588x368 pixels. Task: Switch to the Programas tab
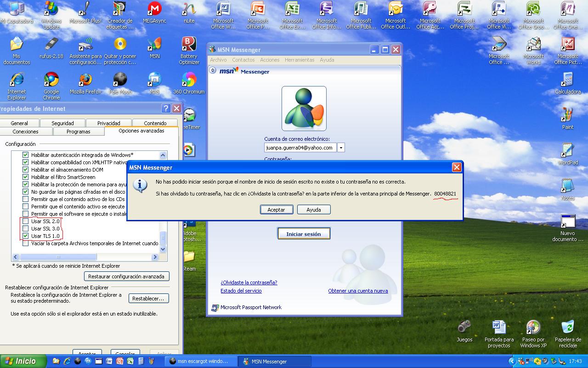tap(79, 132)
